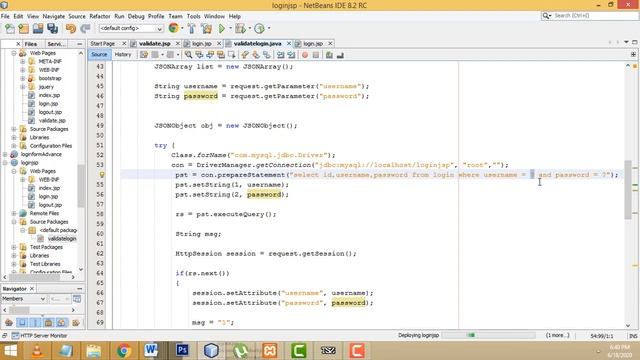Uncomment the selected code
The height and width of the screenshot is (360, 640).
(340, 55)
